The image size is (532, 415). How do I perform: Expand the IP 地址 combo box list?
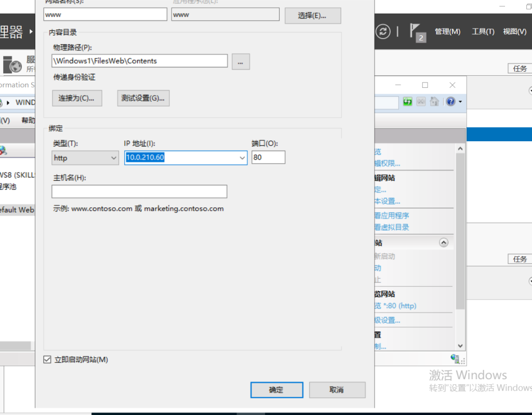242,158
